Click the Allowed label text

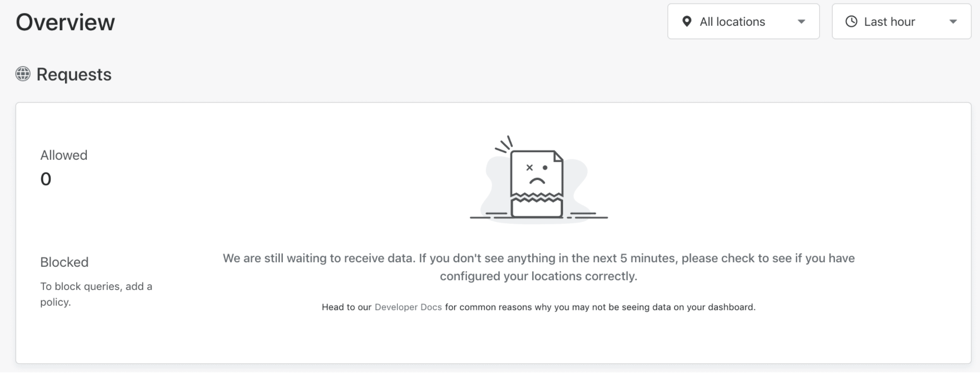pos(64,155)
